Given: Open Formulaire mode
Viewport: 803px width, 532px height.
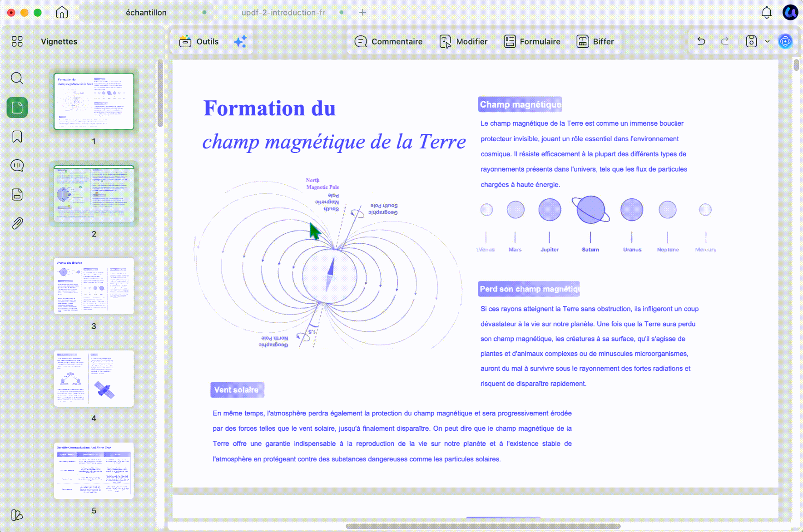Looking at the screenshot, I should (x=532, y=41).
